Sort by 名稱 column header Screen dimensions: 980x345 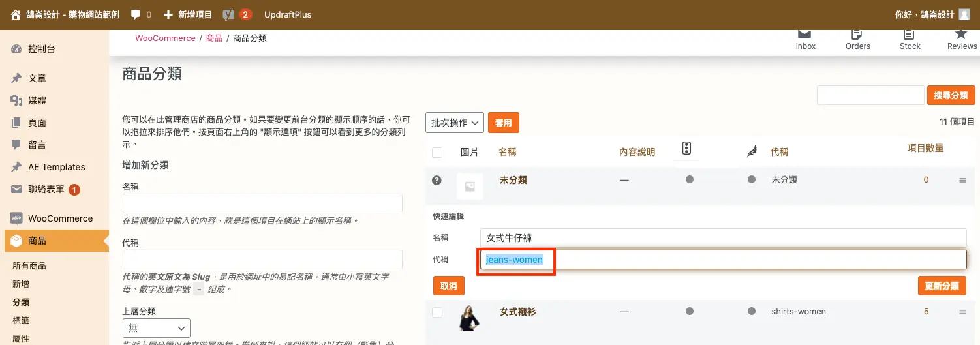point(508,152)
